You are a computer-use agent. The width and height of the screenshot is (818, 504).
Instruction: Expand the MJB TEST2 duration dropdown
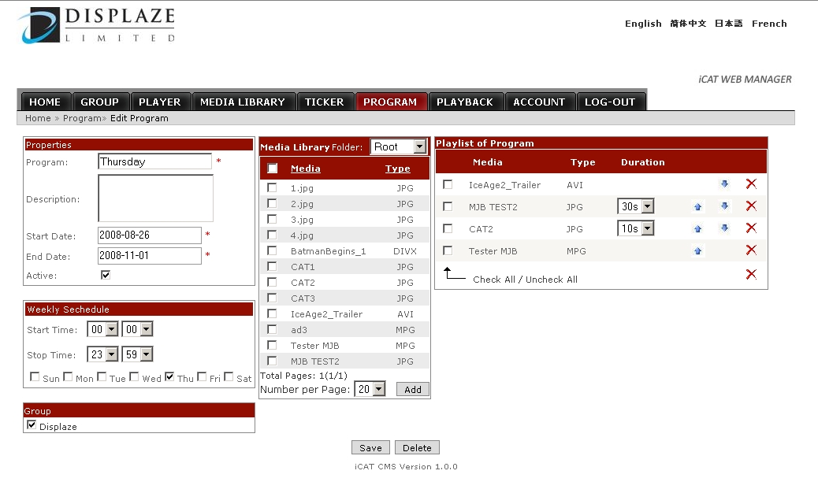(637, 206)
